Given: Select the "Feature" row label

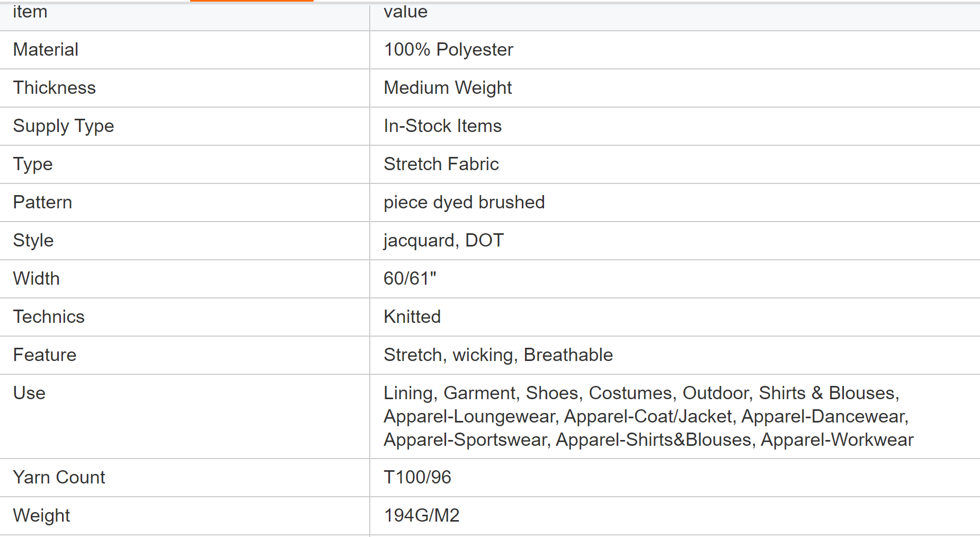Looking at the screenshot, I should coord(44,355).
